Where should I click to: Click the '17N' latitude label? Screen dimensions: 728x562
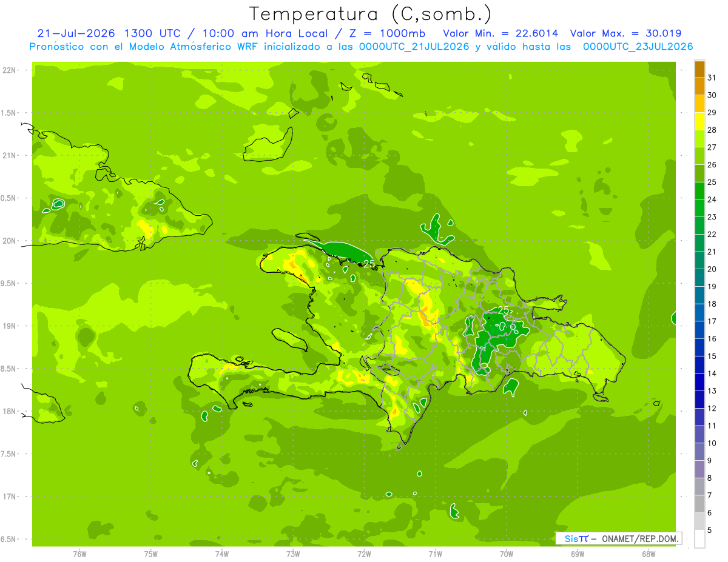point(9,497)
